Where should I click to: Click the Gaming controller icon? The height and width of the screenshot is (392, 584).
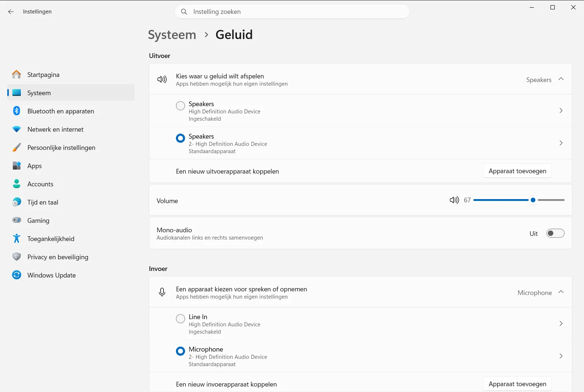pyautogui.click(x=17, y=220)
